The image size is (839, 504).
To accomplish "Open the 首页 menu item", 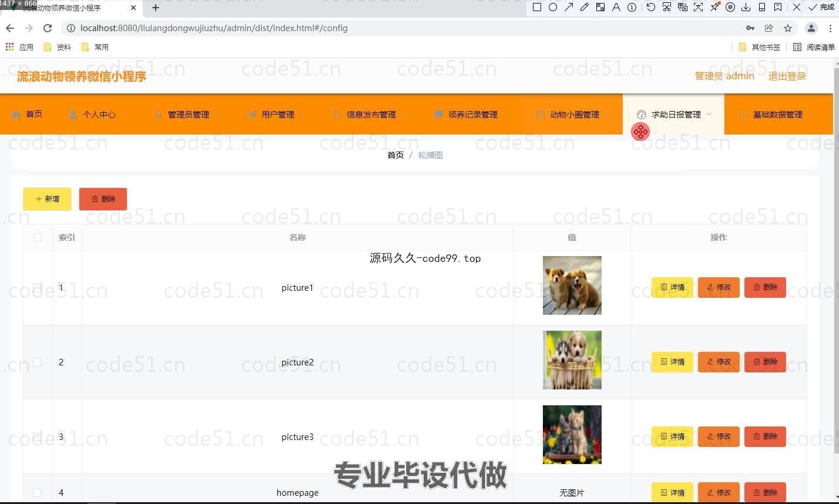I will tap(27, 114).
